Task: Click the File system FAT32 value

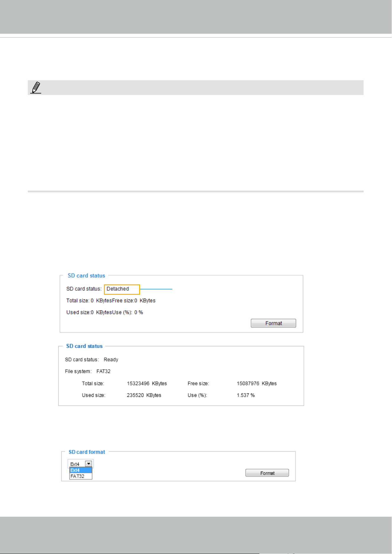Action: coord(103,371)
